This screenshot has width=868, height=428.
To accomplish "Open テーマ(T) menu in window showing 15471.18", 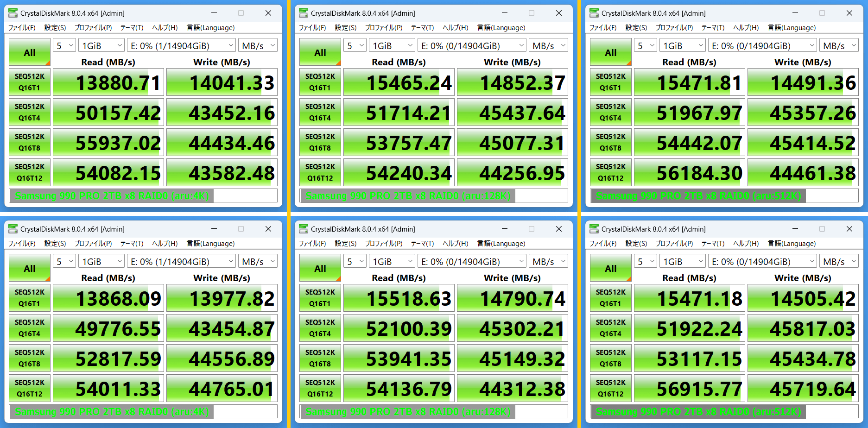I will coord(713,244).
